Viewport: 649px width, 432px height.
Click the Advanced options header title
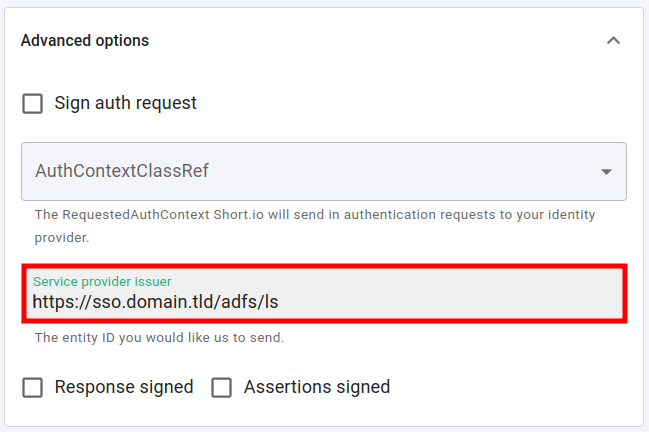[x=85, y=41]
